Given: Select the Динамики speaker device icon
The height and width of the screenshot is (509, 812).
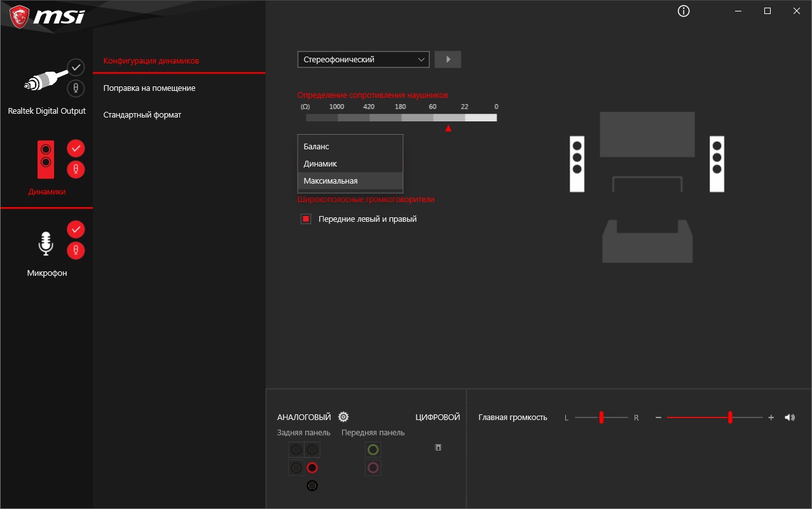Looking at the screenshot, I should [x=46, y=159].
